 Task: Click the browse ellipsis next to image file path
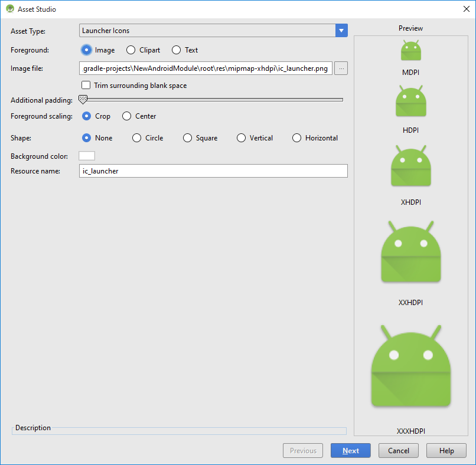pyautogui.click(x=341, y=68)
